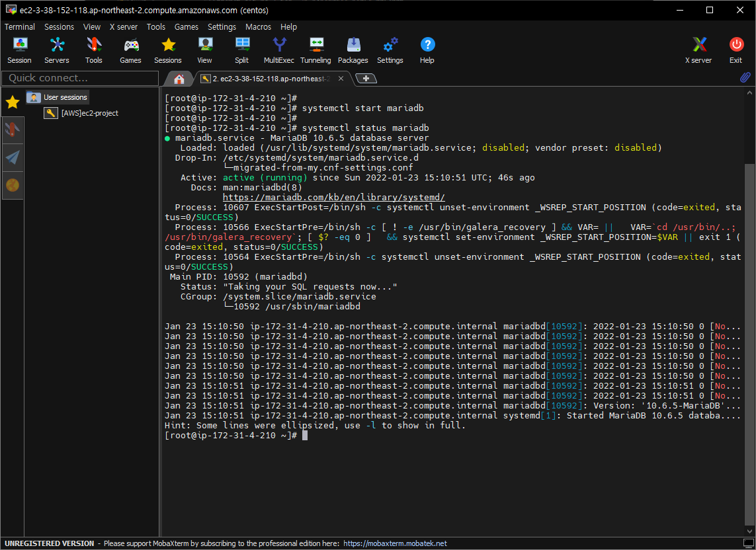Viewport: 756px width, 550px height.
Task: Open the Macros menu
Action: click(x=259, y=27)
